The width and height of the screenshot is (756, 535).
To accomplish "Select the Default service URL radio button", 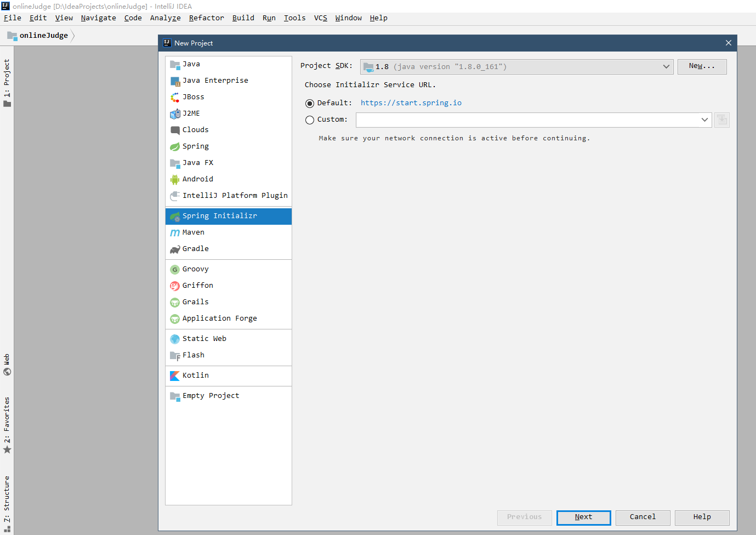I will (x=310, y=104).
